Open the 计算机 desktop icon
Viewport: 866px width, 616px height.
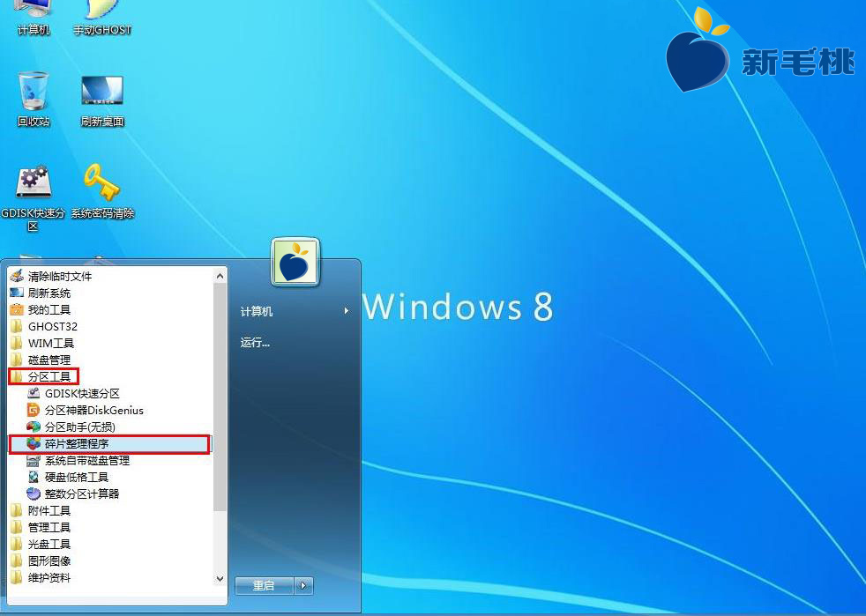point(34,18)
